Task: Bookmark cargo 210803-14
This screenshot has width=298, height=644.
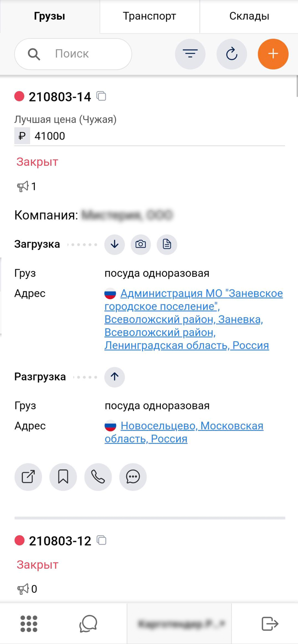Action: [63, 477]
